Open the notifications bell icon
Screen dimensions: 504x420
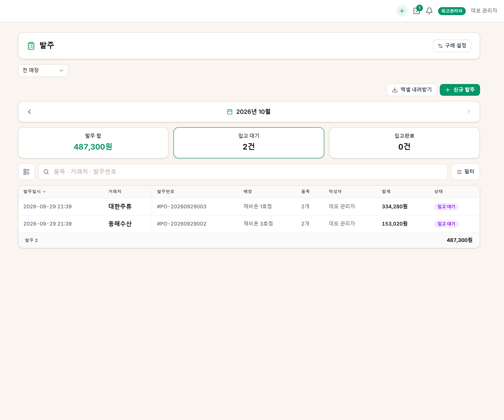429,11
